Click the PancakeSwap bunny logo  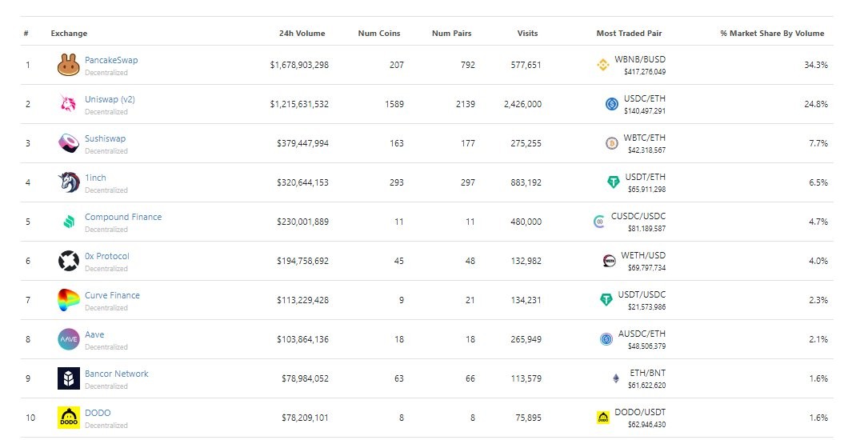pyautogui.click(x=69, y=65)
